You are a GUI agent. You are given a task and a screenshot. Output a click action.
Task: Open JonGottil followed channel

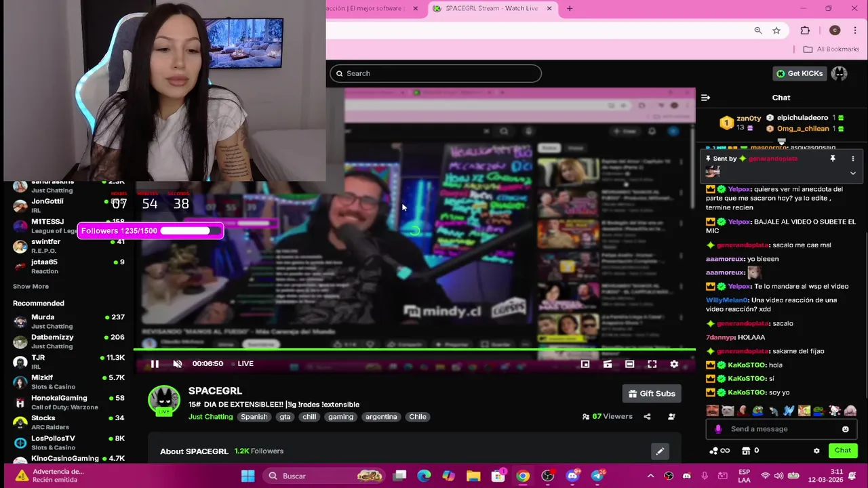pos(68,205)
